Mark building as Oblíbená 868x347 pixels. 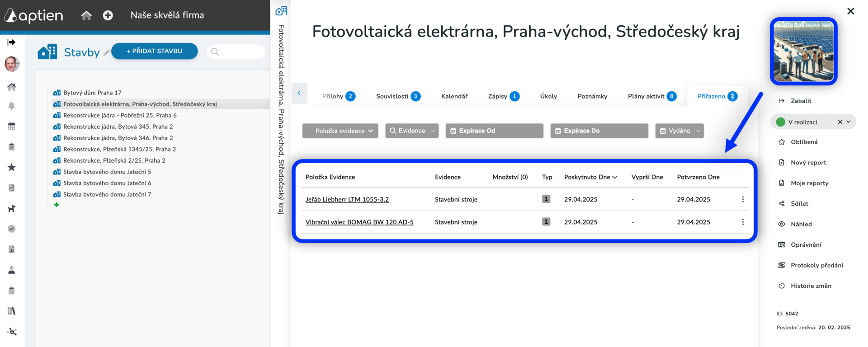click(x=798, y=142)
